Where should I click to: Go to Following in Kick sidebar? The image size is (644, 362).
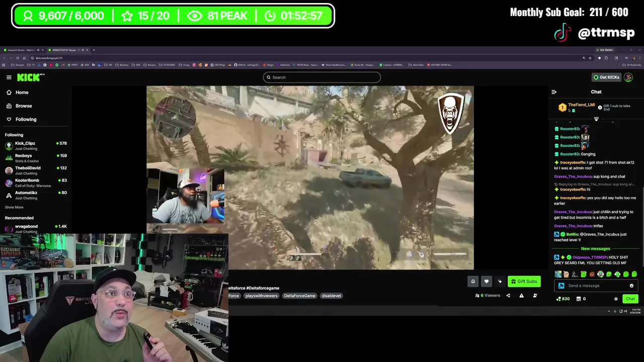pyautogui.click(x=26, y=119)
